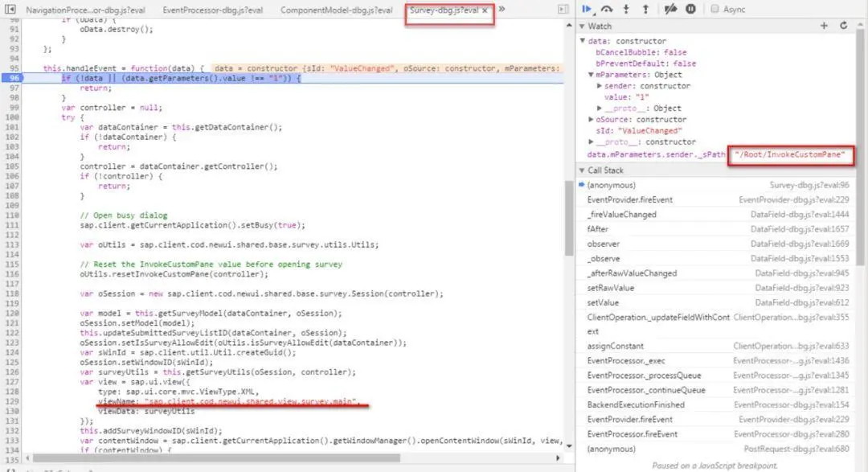Click data.mParameters.sender._sPath watch expression
The image size is (868, 472).
click(x=656, y=154)
